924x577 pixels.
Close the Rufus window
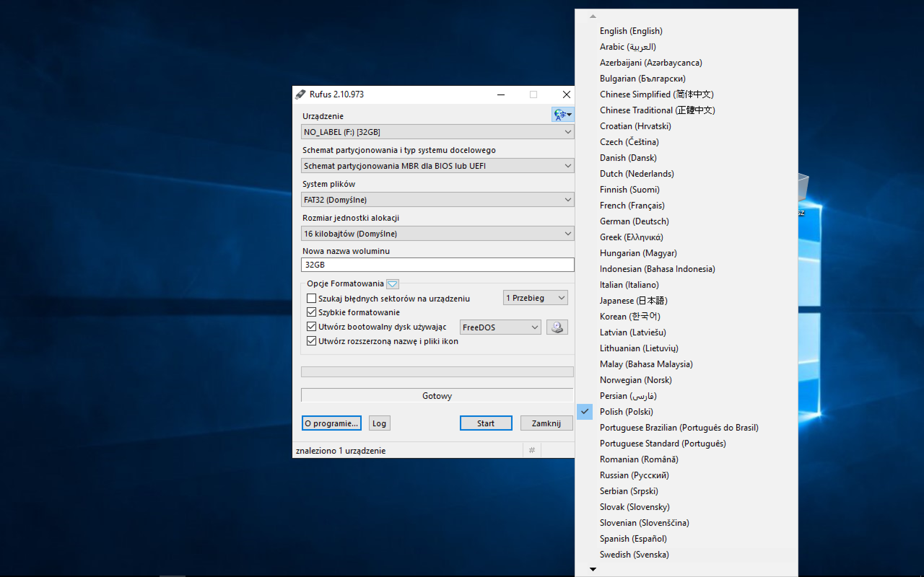[x=567, y=94]
